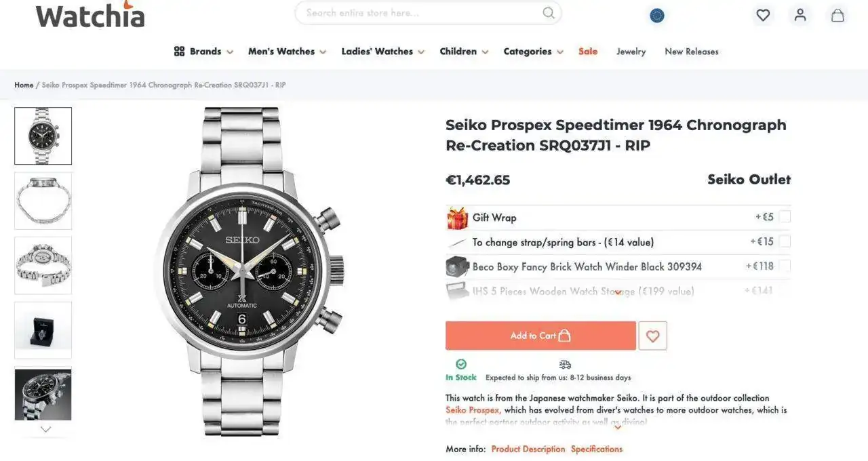Select the watch box thumbnail image
The width and height of the screenshot is (868, 461).
coord(43,330)
